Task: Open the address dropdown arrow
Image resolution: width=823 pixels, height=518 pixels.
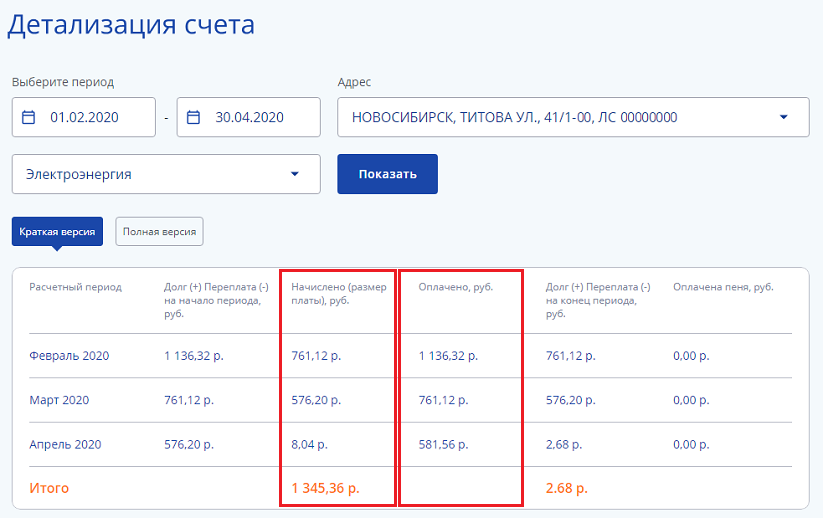Action: 783,117
